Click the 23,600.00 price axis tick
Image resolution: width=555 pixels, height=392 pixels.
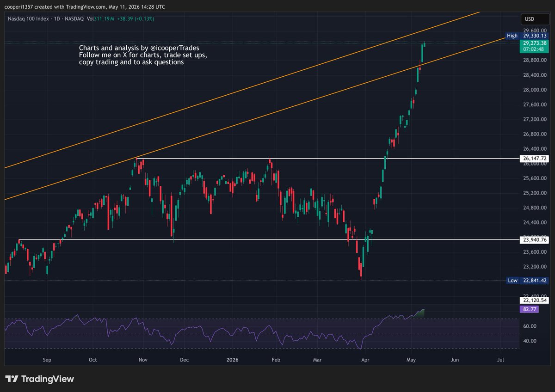click(x=536, y=252)
